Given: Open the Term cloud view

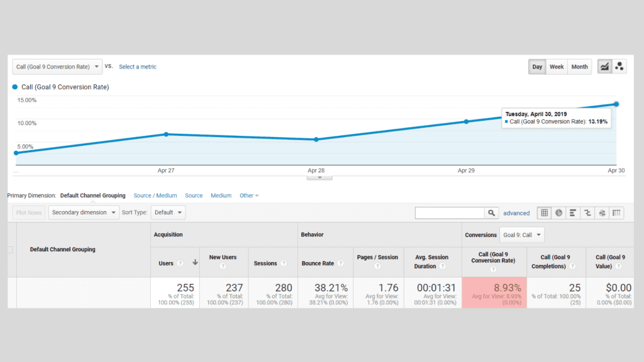Looking at the screenshot, I should click(x=601, y=212).
